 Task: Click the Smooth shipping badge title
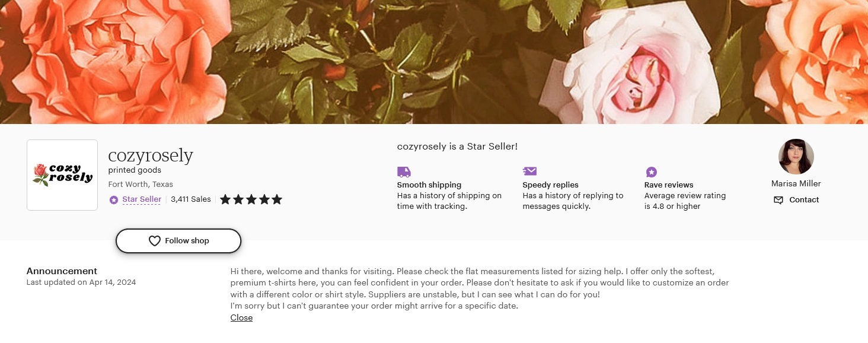point(429,185)
